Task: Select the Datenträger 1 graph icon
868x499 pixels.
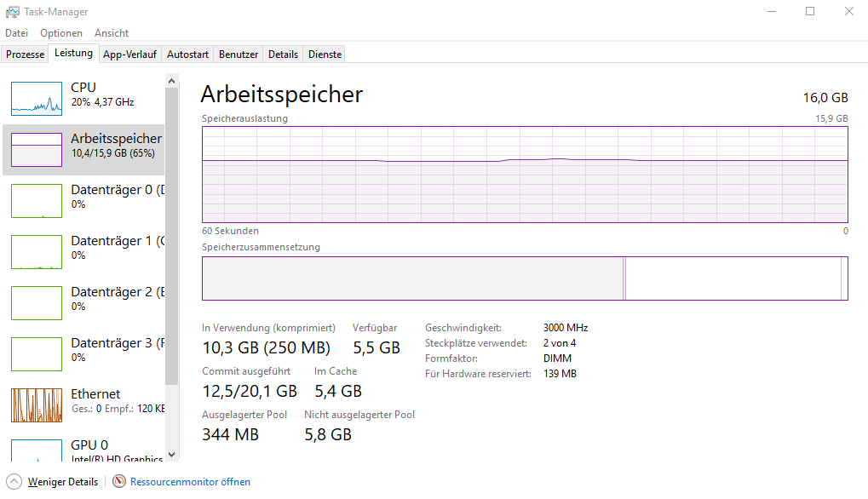Action: [x=37, y=251]
